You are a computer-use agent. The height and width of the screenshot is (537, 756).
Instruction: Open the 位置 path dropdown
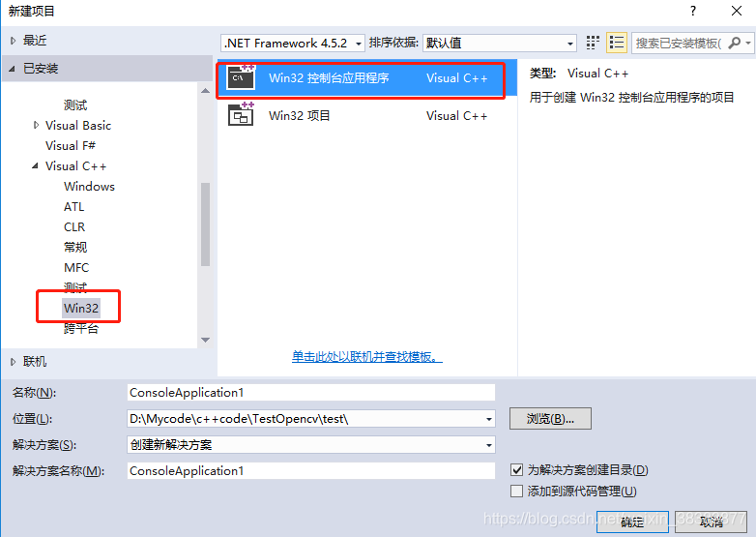click(x=489, y=419)
